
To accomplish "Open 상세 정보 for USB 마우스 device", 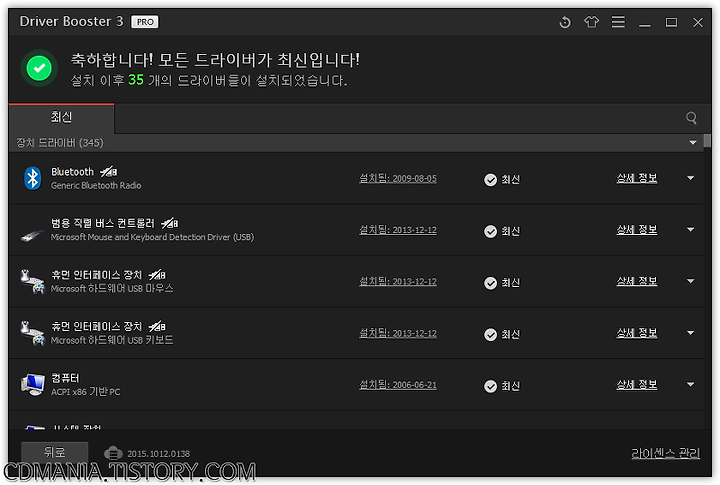I will pos(636,281).
